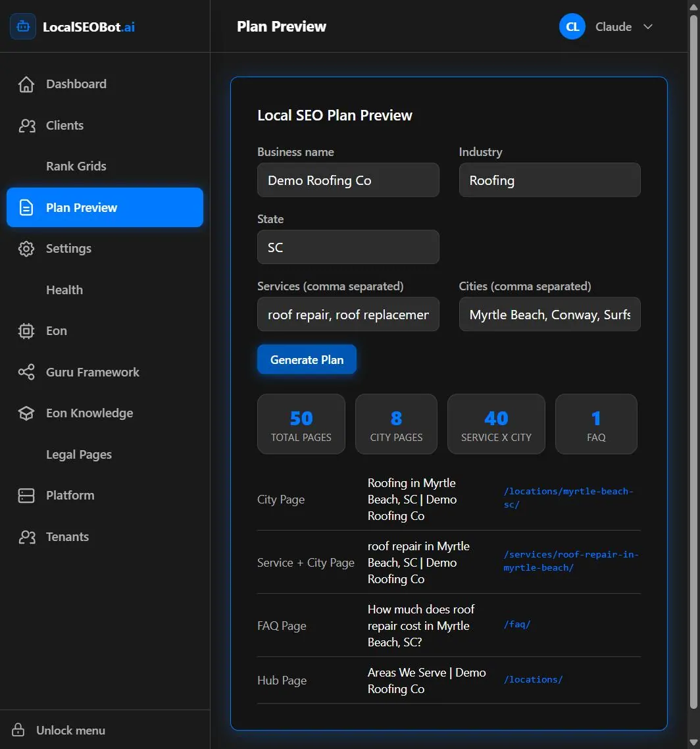700x749 pixels.
Task: Click 'How much does roof repair cost' text
Action: click(420, 626)
